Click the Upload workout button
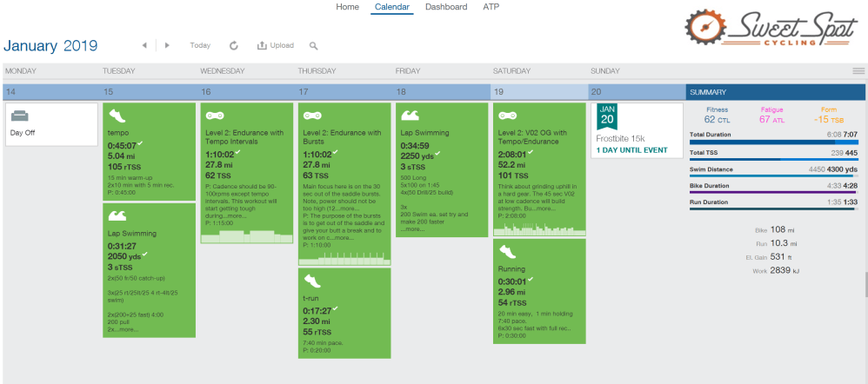Viewport: 868px width, 384px height. [276, 45]
